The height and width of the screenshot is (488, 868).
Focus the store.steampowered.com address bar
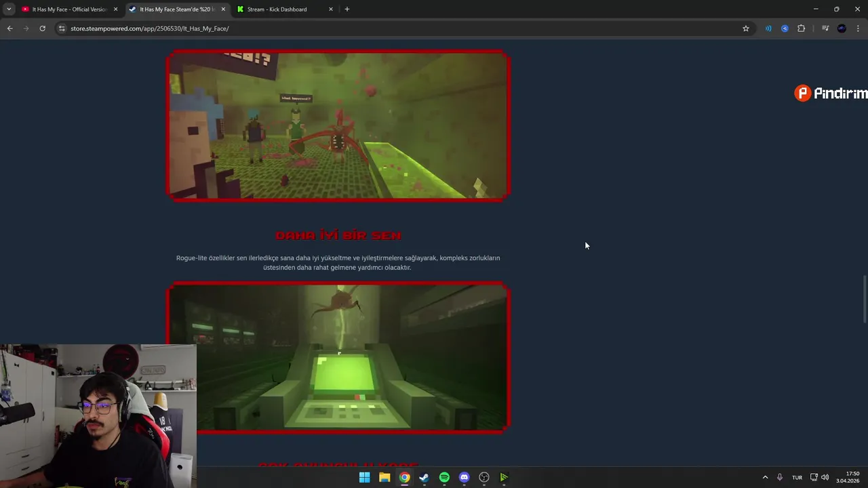click(400, 28)
